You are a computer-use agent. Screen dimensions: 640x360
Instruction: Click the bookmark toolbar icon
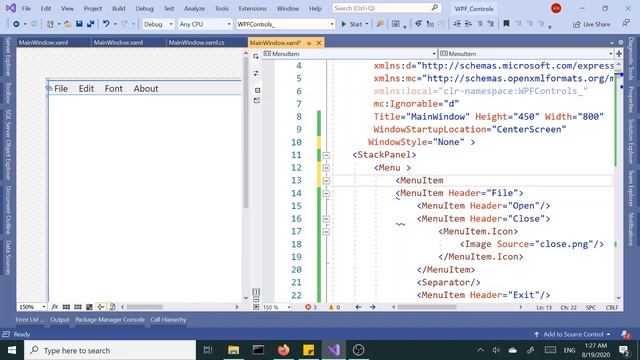(506, 24)
